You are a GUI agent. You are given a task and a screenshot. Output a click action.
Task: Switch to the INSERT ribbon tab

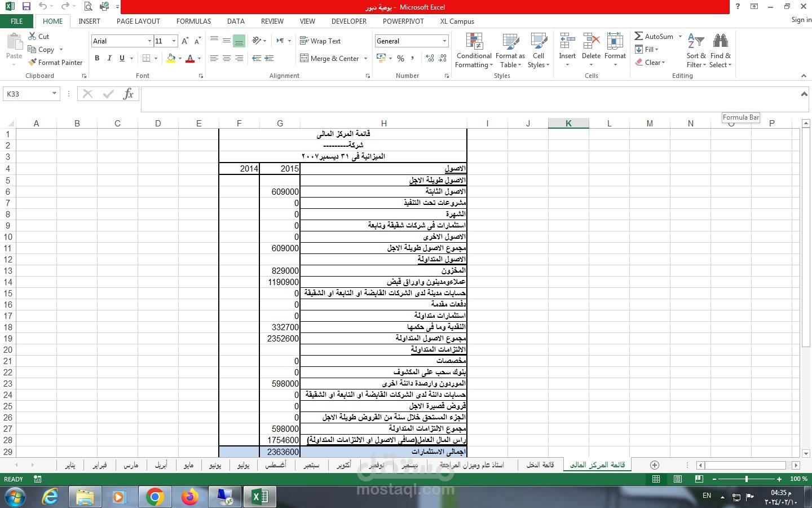(x=89, y=21)
